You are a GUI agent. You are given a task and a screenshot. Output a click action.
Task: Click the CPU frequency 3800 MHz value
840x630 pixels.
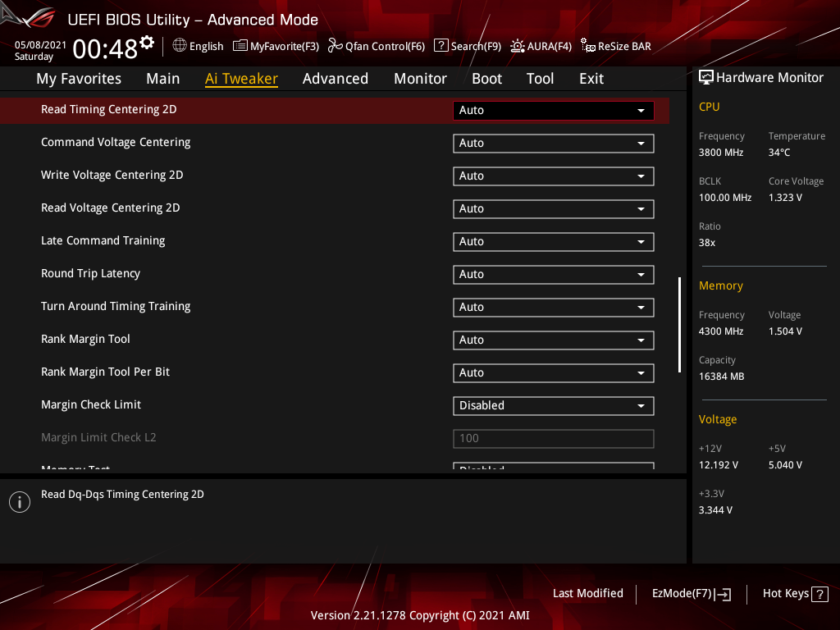pyautogui.click(x=720, y=153)
